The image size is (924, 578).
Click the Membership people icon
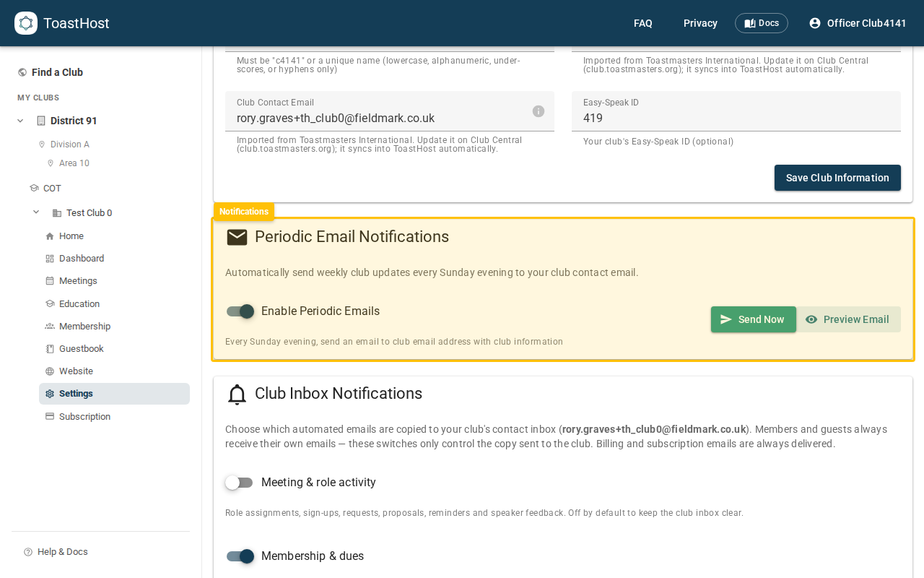pyautogui.click(x=50, y=327)
